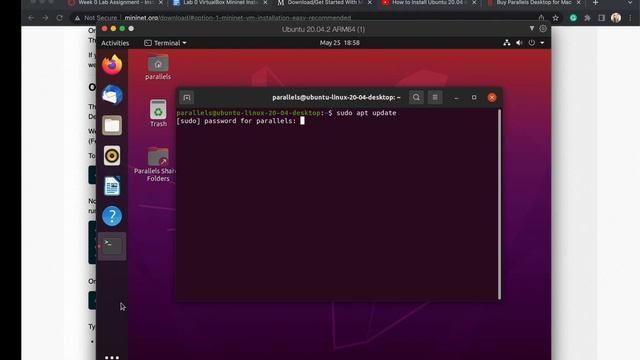
Task: Click Activities in the Ubuntu top bar
Action: pos(115,43)
